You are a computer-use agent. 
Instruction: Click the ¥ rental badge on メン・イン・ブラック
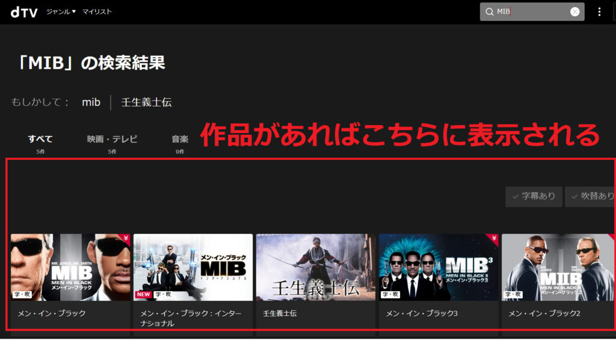click(x=125, y=238)
